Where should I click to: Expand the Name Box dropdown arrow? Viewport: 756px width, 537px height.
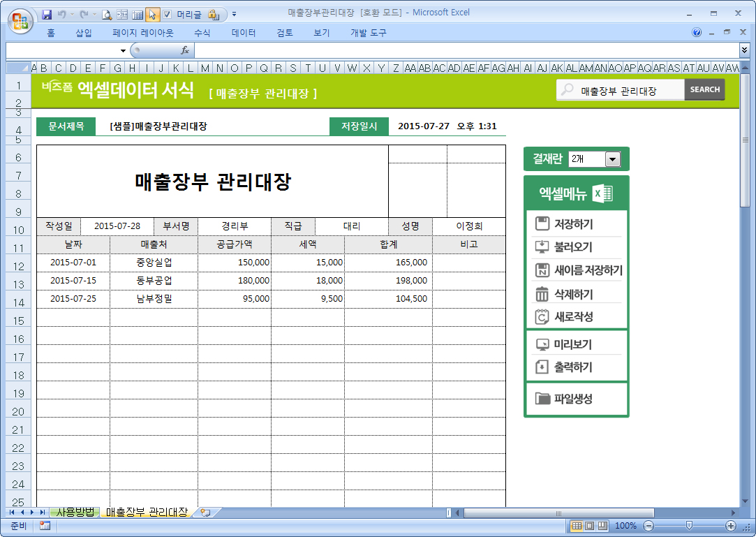coord(123,50)
